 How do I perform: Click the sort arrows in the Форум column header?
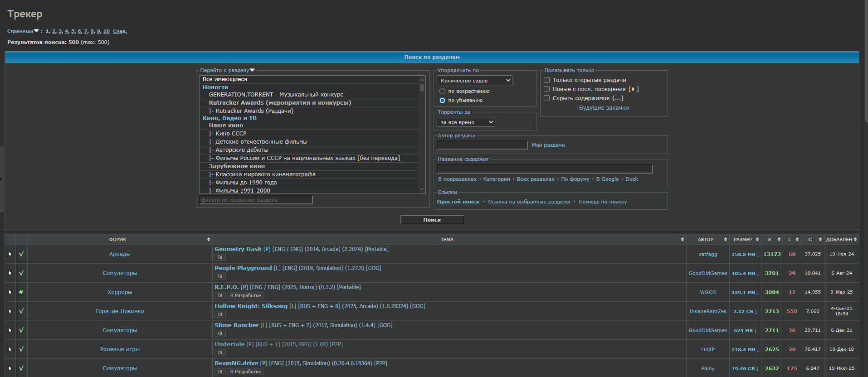(208, 239)
